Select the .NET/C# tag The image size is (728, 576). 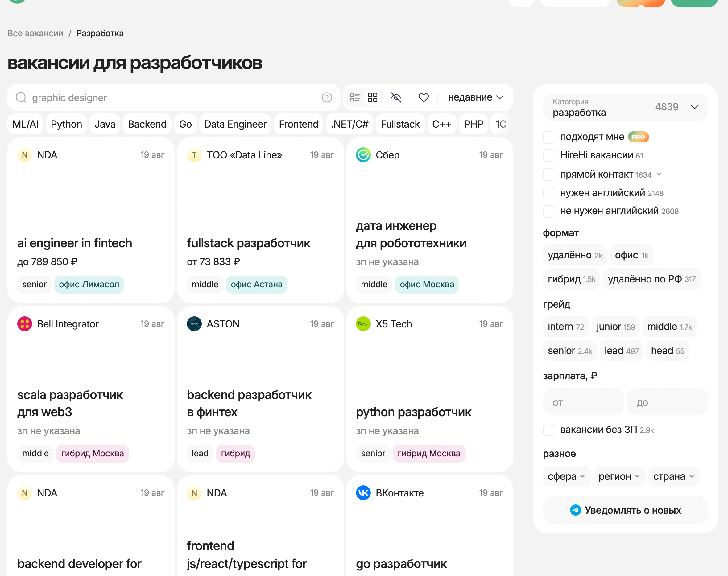tap(350, 124)
